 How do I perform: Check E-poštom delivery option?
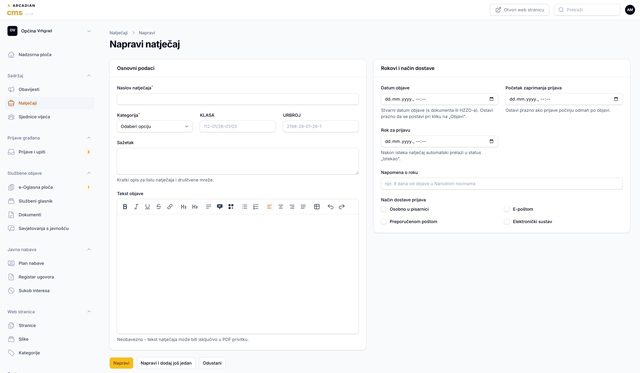(507, 209)
